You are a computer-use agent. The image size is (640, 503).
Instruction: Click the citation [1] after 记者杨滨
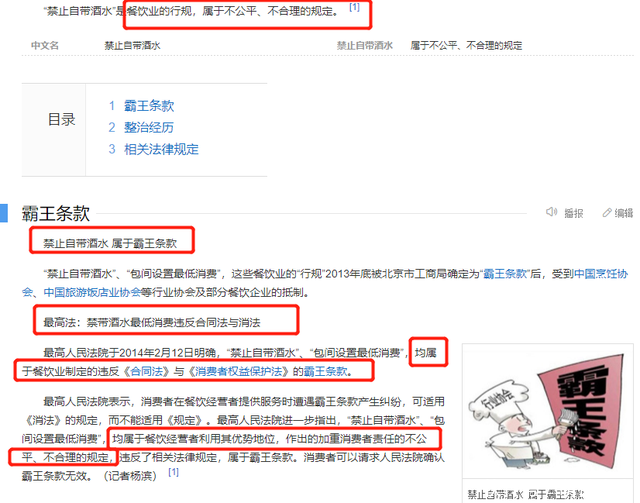point(173,472)
